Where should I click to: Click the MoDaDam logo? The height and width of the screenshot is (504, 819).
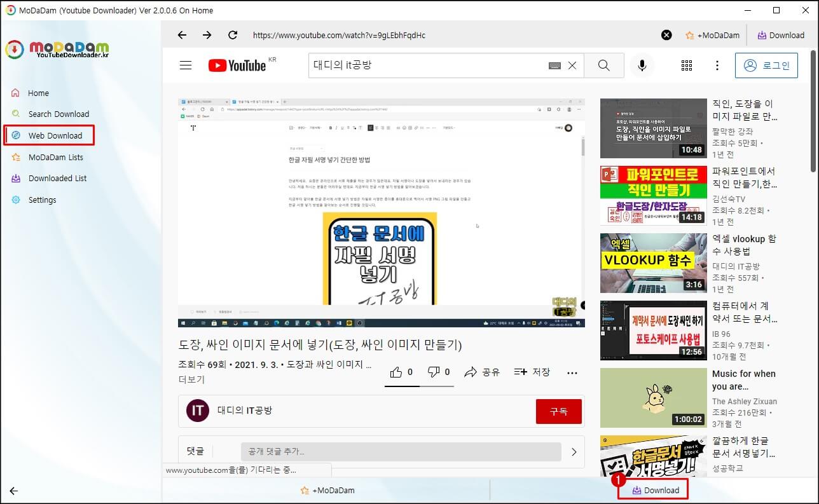[x=57, y=49]
